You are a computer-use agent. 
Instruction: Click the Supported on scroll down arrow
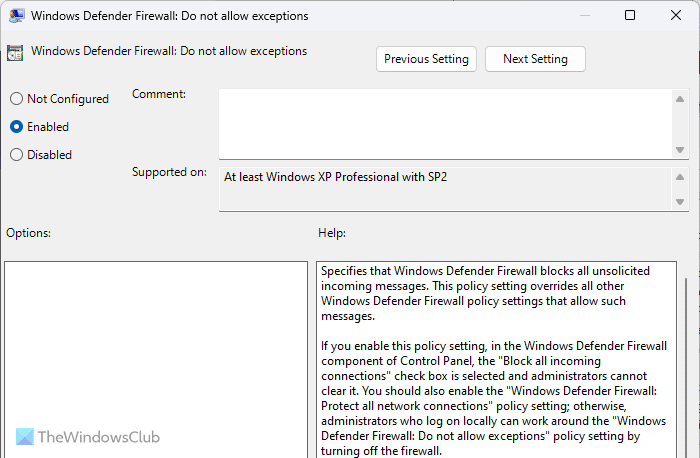click(x=680, y=203)
